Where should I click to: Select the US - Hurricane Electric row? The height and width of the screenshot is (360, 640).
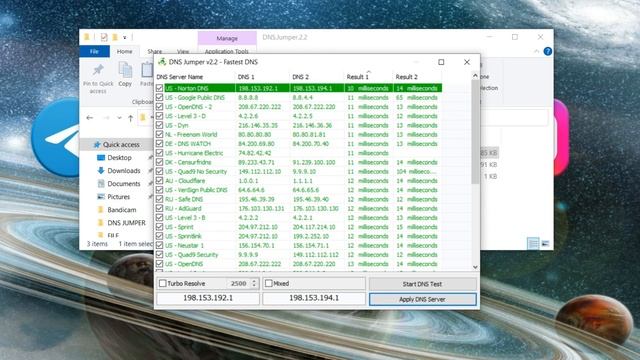pyautogui.click(x=299, y=153)
